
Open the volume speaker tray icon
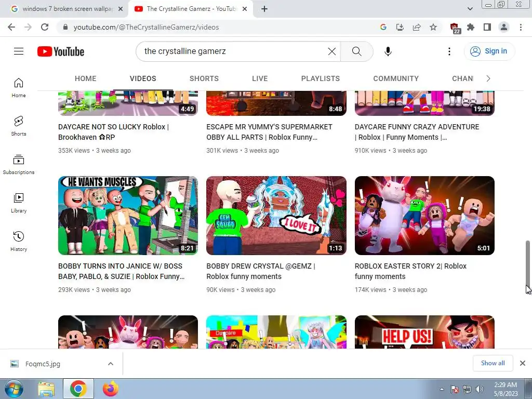click(x=480, y=389)
